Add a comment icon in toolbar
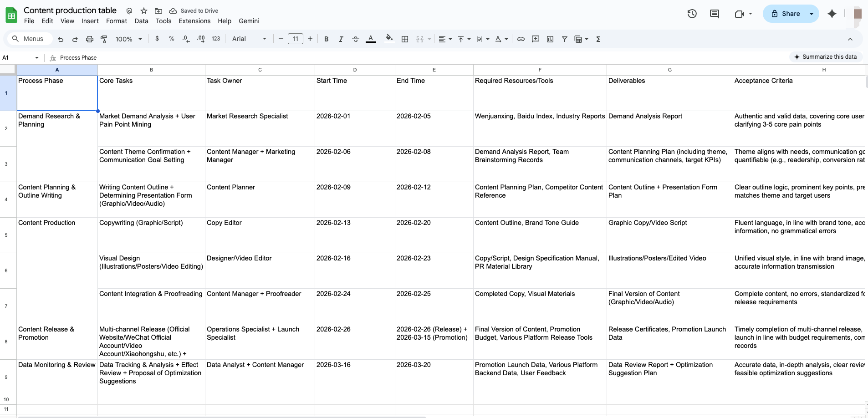868x418 pixels. [536, 39]
